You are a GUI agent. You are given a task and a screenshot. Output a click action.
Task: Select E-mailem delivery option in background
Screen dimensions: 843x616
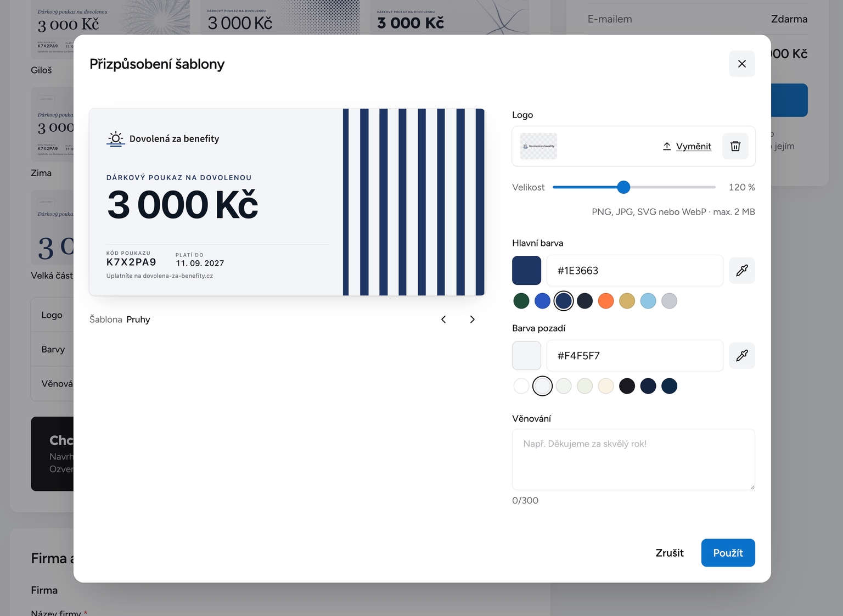pos(697,19)
